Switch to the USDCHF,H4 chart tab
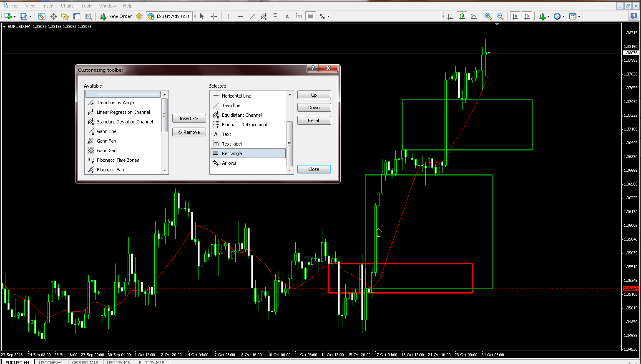Screen dimensions: 641x364 point(51,362)
